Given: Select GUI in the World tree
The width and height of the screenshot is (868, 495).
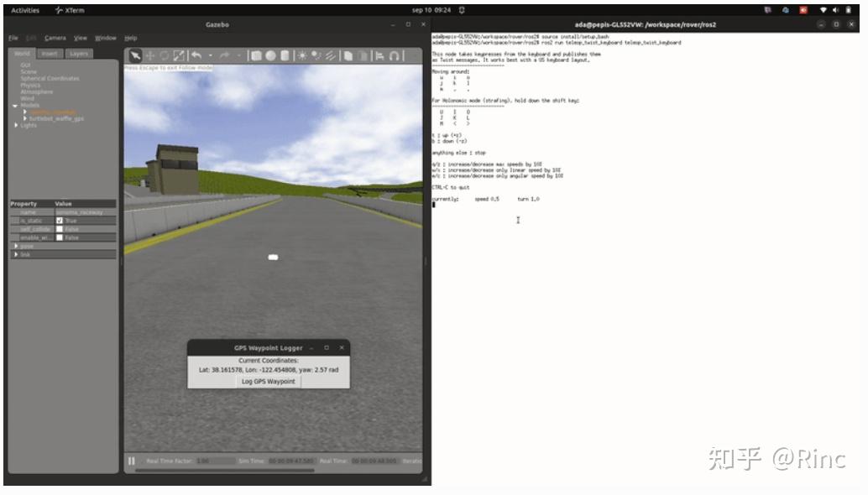Looking at the screenshot, I should (x=25, y=65).
